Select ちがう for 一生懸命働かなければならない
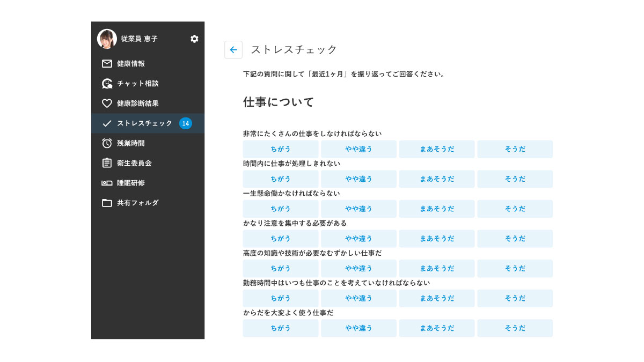The width and height of the screenshot is (644, 362). pos(281,209)
